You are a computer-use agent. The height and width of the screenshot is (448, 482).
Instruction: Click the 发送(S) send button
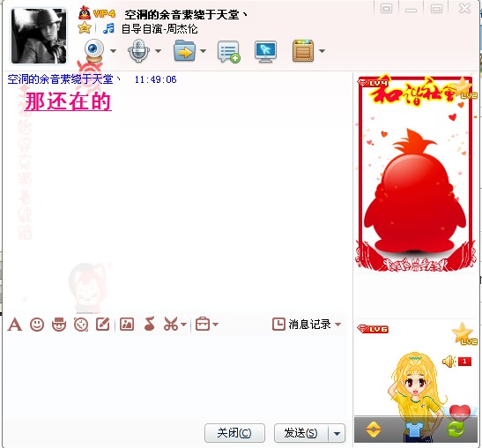301,433
